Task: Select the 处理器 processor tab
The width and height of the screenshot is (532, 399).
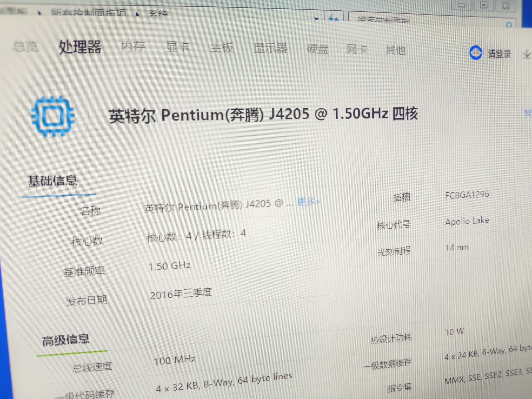Action: click(80, 47)
